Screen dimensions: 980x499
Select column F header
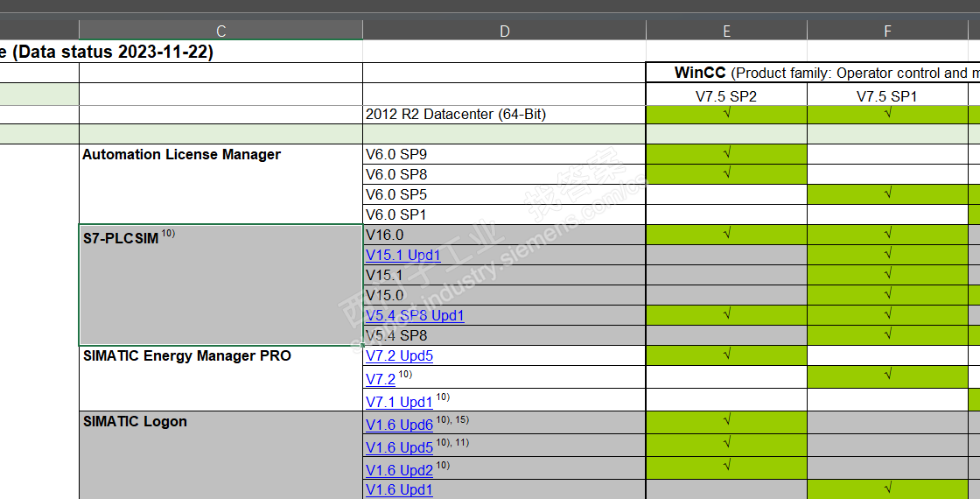point(887,31)
